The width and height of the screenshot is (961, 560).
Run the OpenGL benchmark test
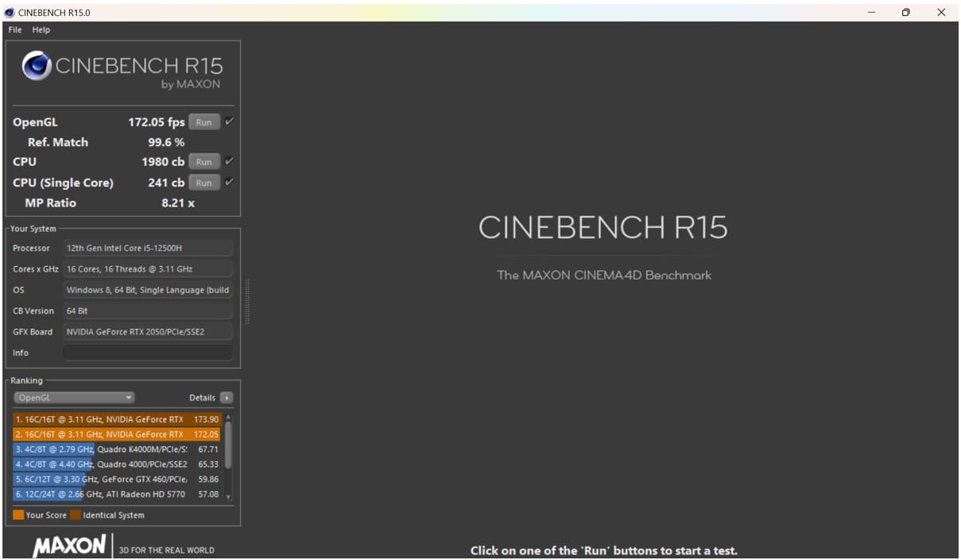tap(204, 122)
